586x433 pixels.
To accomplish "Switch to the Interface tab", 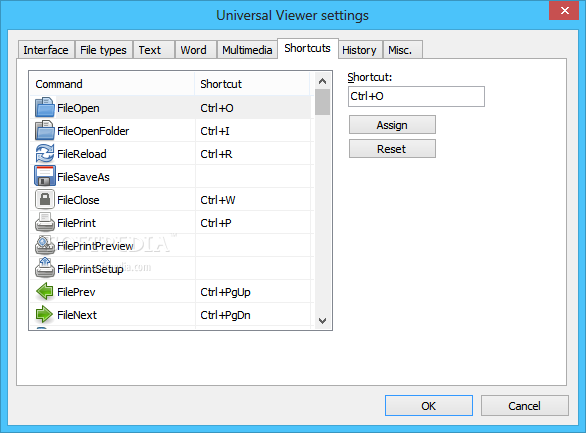I will 46,50.
